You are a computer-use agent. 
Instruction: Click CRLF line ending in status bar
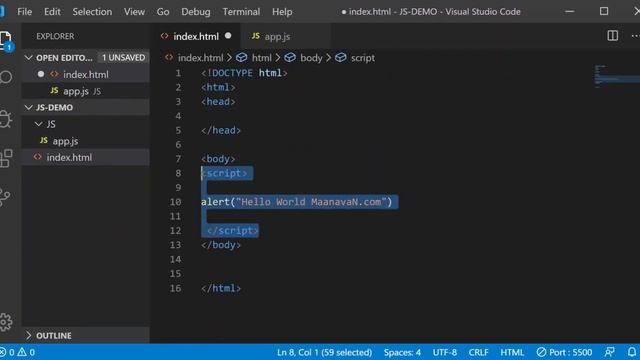478,352
